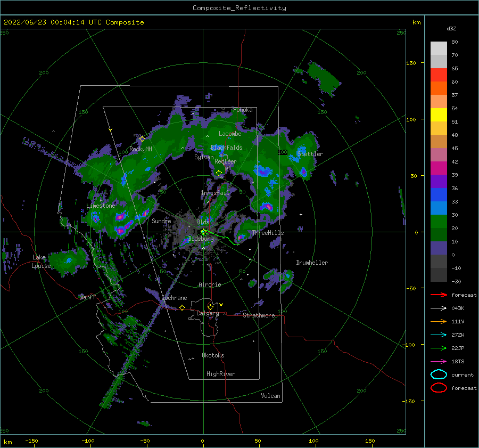
Task: Click the Calgary city label
Action: pos(208,313)
